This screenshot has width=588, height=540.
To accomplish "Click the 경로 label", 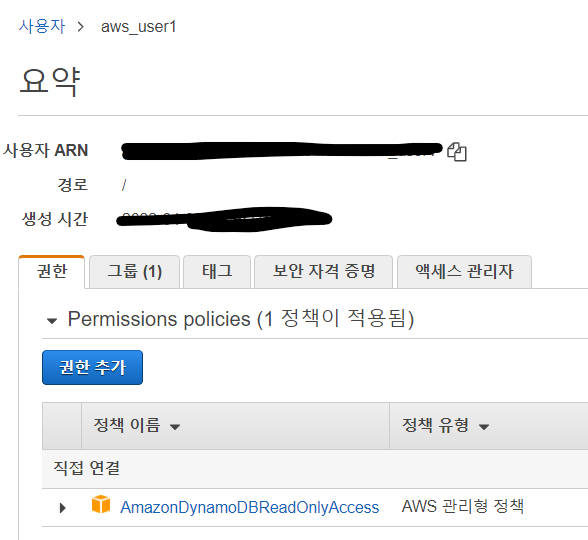I will coord(73,185).
